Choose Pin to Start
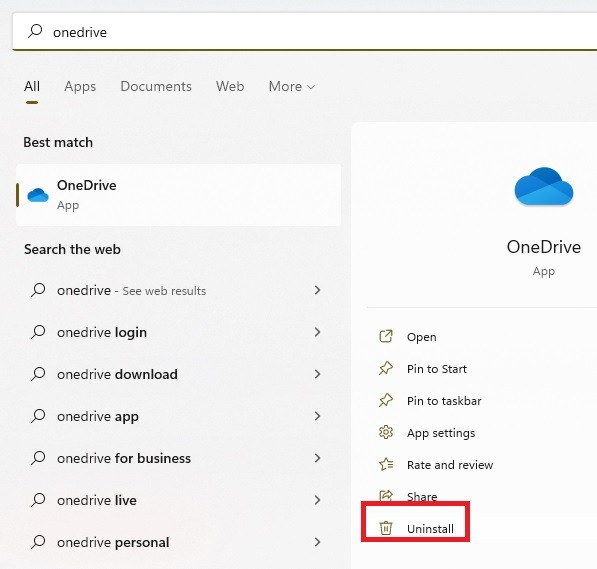 coord(437,369)
